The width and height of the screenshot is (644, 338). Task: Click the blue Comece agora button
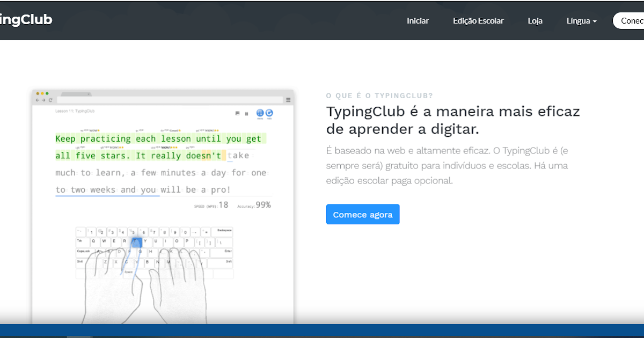363,215
